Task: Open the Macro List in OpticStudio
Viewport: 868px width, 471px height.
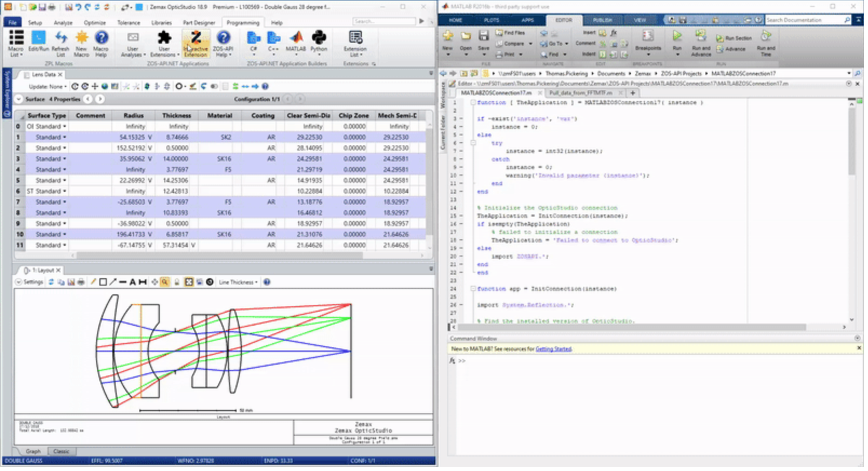Action: pyautogui.click(x=16, y=43)
